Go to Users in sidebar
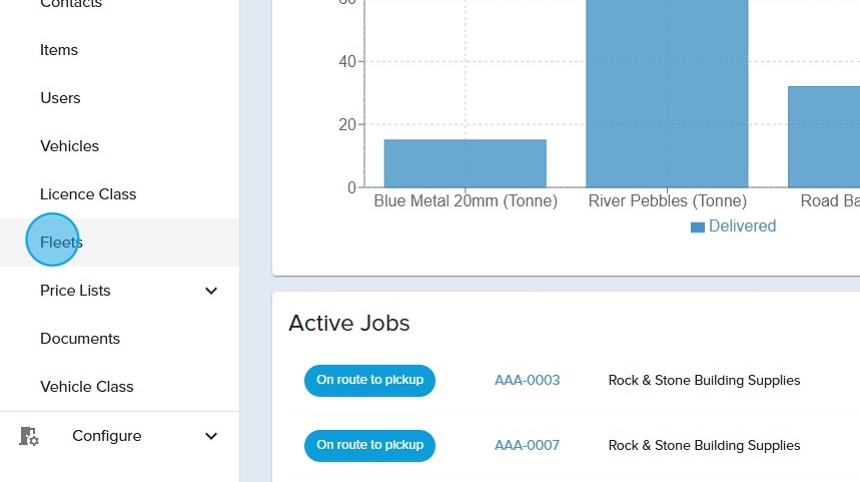This screenshot has height=482, width=860. pyautogui.click(x=60, y=98)
